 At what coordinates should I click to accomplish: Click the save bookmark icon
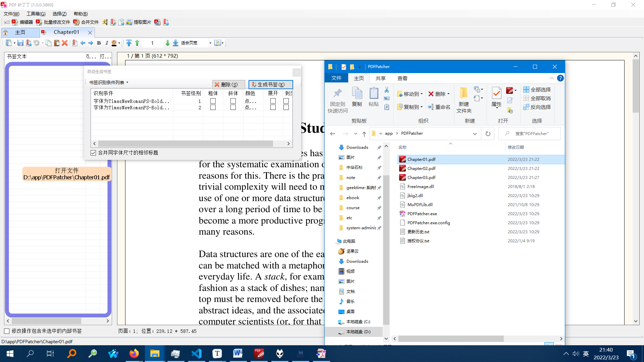[20, 43]
